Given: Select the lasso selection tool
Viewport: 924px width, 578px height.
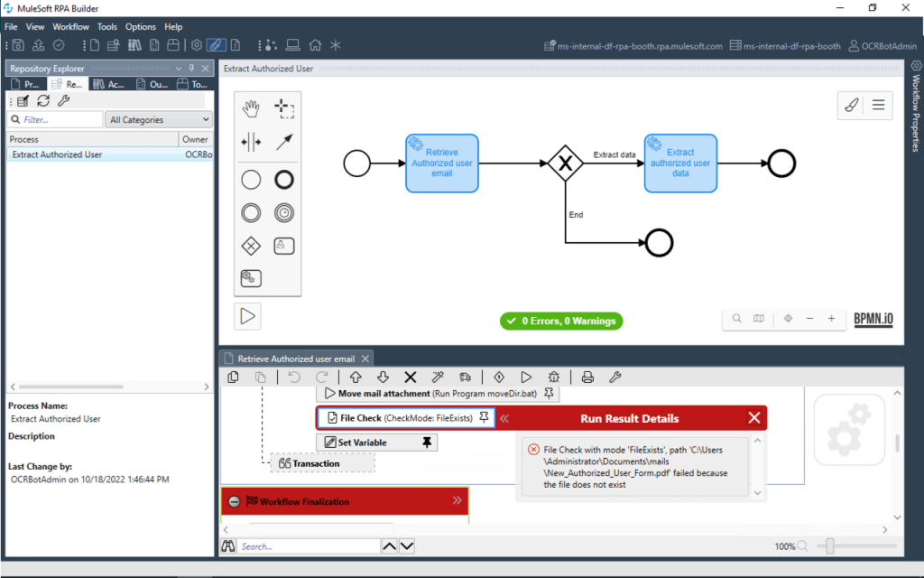Looking at the screenshot, I should (x=284, y=108).
